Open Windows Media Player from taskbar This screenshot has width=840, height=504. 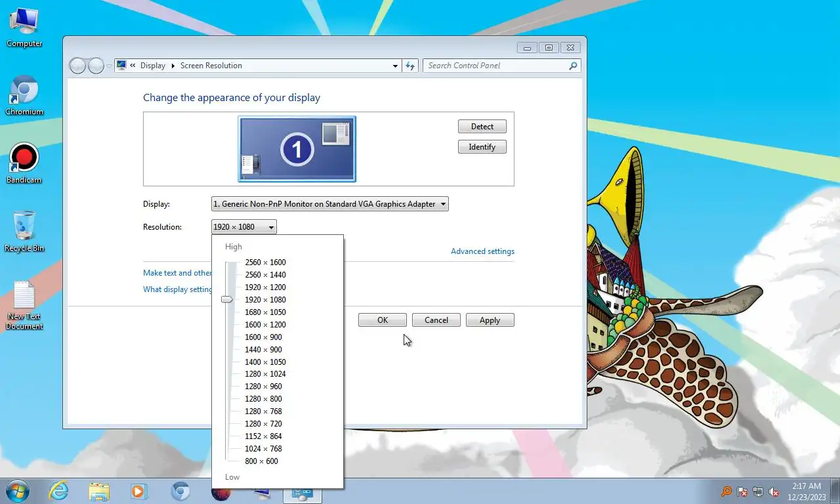pyautogui.click(x=138, y=491)
